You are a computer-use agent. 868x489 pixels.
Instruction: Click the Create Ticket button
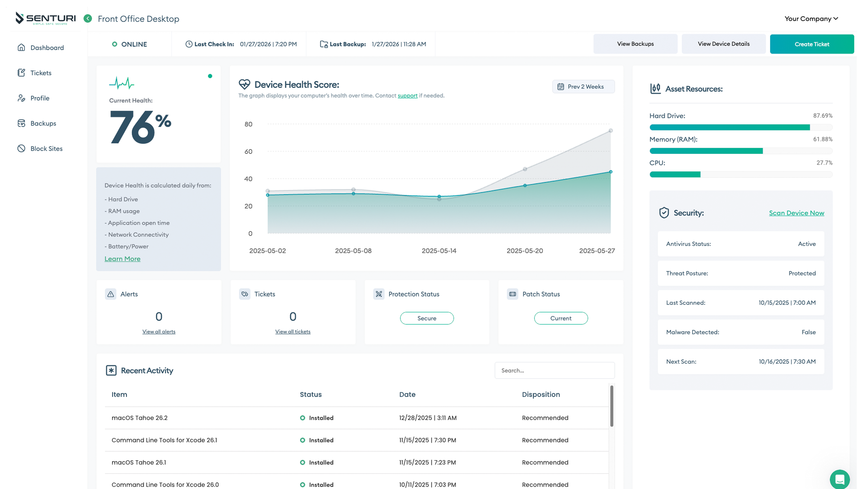coord(812,44)
